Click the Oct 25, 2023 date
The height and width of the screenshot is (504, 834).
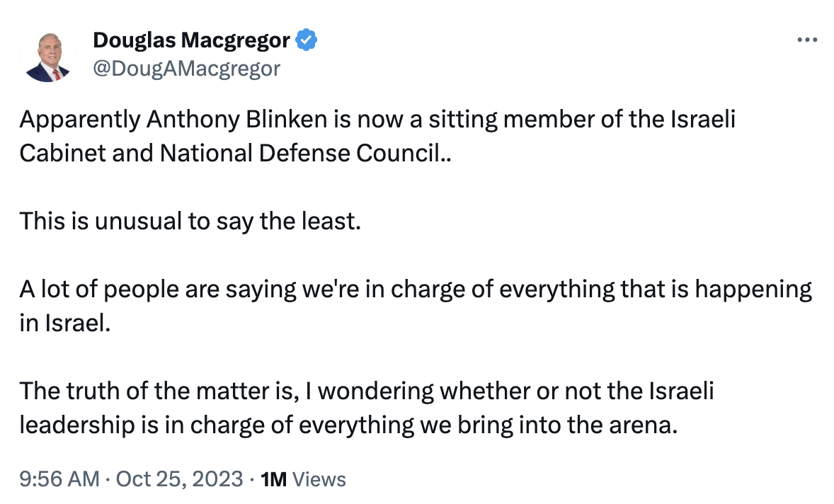tap(179, 479)
